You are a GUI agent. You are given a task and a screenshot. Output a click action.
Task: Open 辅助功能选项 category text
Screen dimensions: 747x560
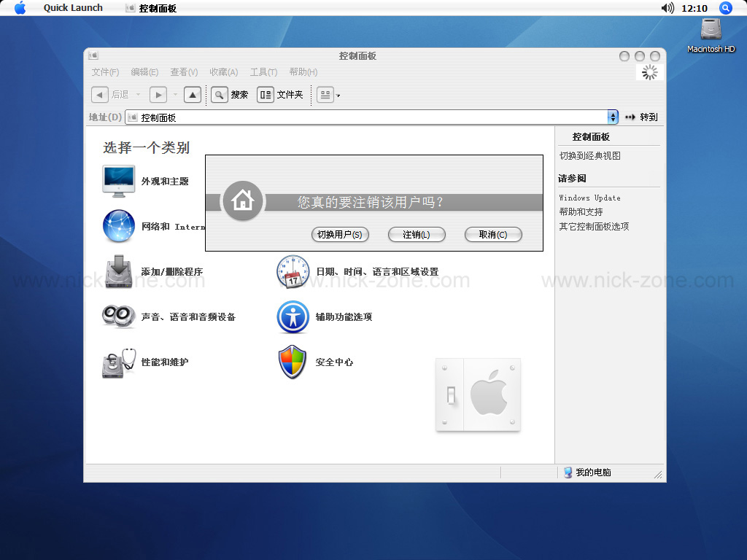pyautogui.click(x=344, y=317)
